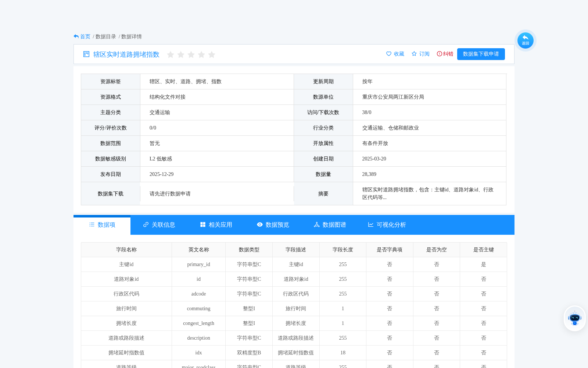Click the 收藏 label

click(399, 54)
